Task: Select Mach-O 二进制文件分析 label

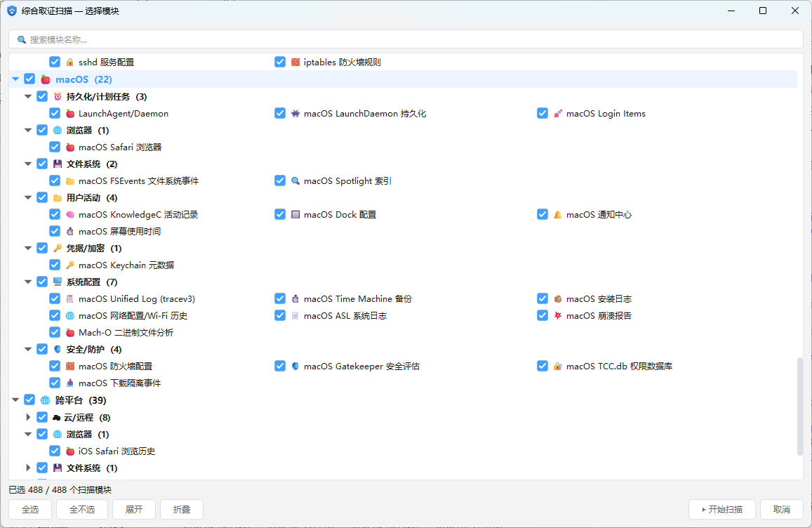Action: coord(126,333)
